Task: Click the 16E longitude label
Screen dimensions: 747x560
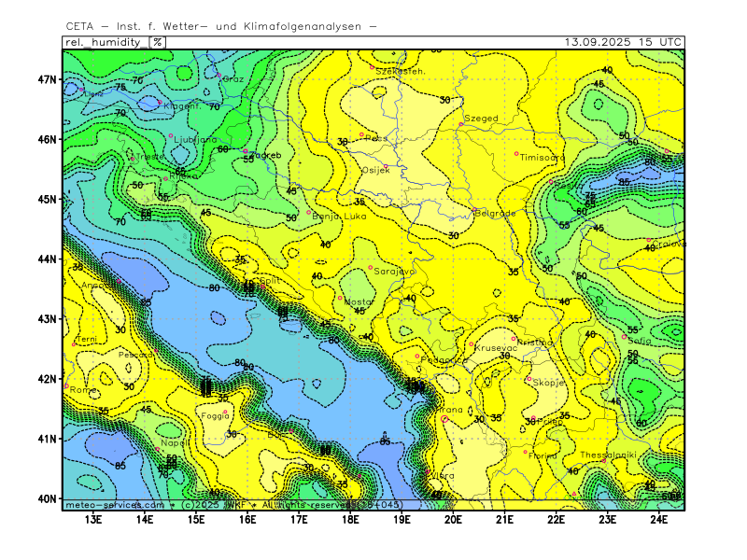Action: 247,519
